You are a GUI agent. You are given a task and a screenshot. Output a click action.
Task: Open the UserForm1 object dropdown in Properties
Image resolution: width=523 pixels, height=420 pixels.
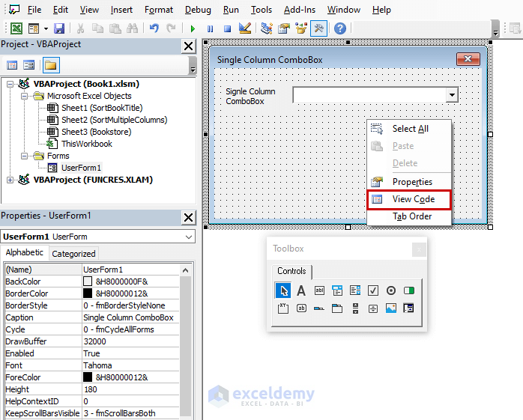[189, 237]
